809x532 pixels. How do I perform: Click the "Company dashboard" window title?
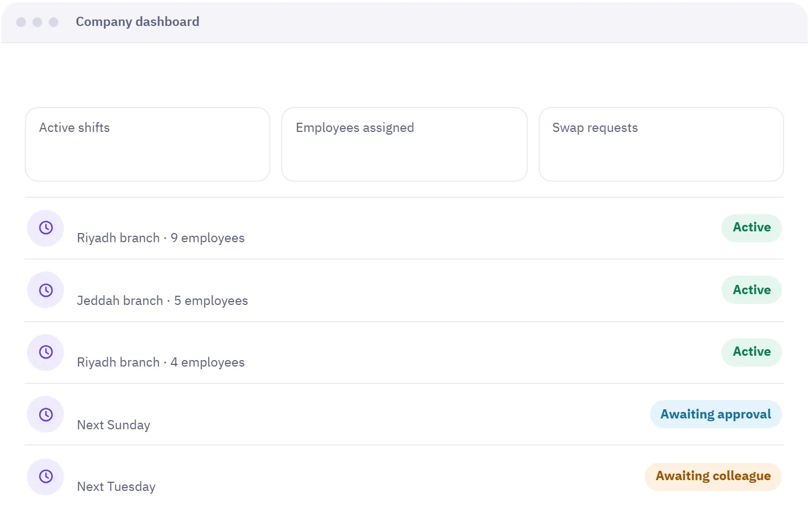[x=137, y=22]
